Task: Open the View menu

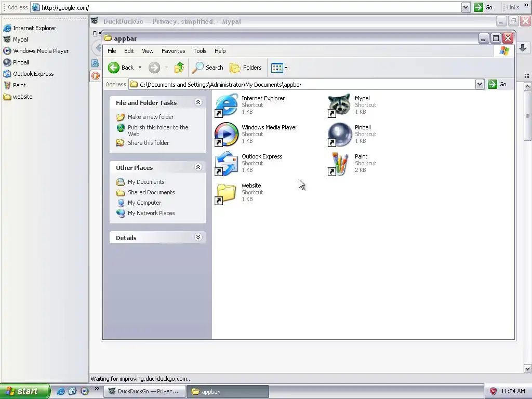Action: pyautogui.click(x=148, y=51)
